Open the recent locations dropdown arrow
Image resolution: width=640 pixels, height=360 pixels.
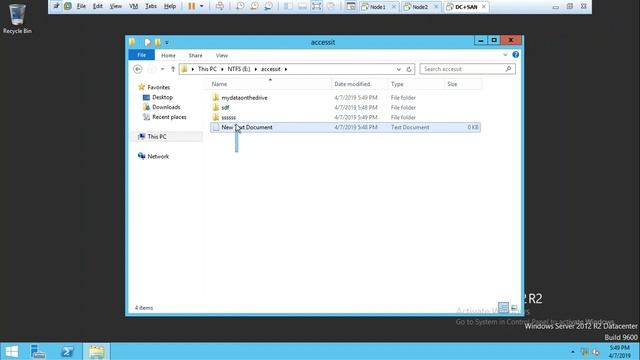162,69
